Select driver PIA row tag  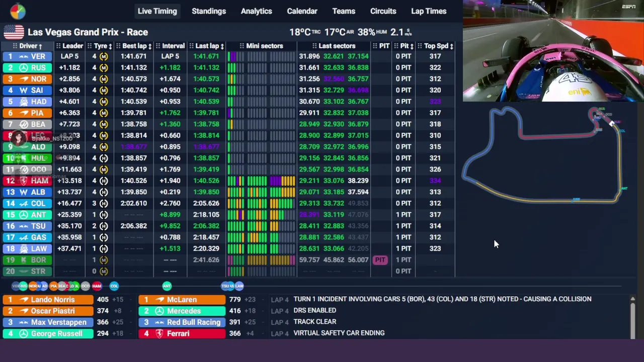coord(28,113)
